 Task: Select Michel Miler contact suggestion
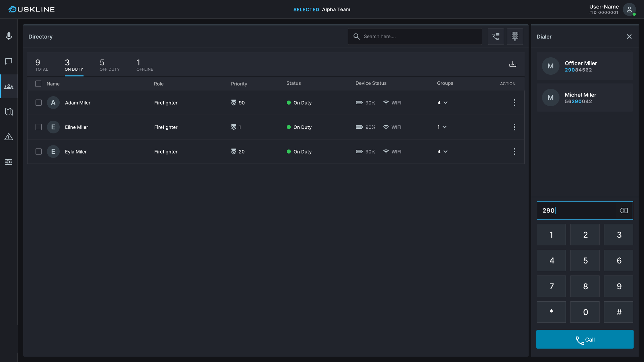click(x=585, y=98)
